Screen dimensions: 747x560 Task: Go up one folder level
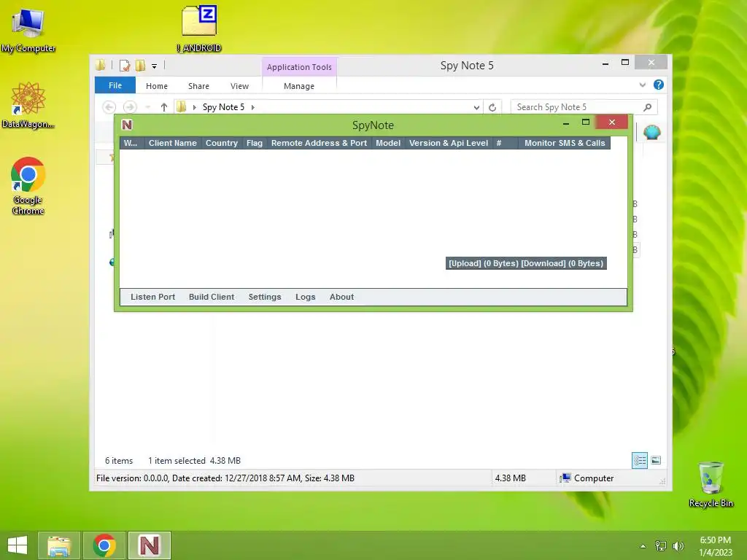pyautogui.click(x=164, y=107)
